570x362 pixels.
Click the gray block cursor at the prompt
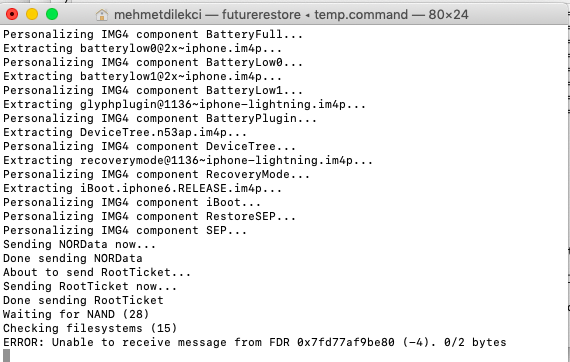[x=7, y=355]
